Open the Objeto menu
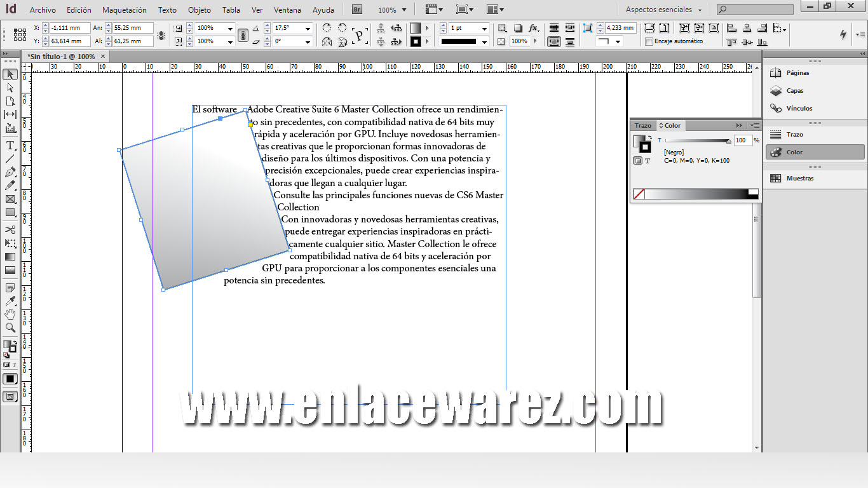Image resolution: width=868 pixels, height=488 pixels. pos(200,10)
